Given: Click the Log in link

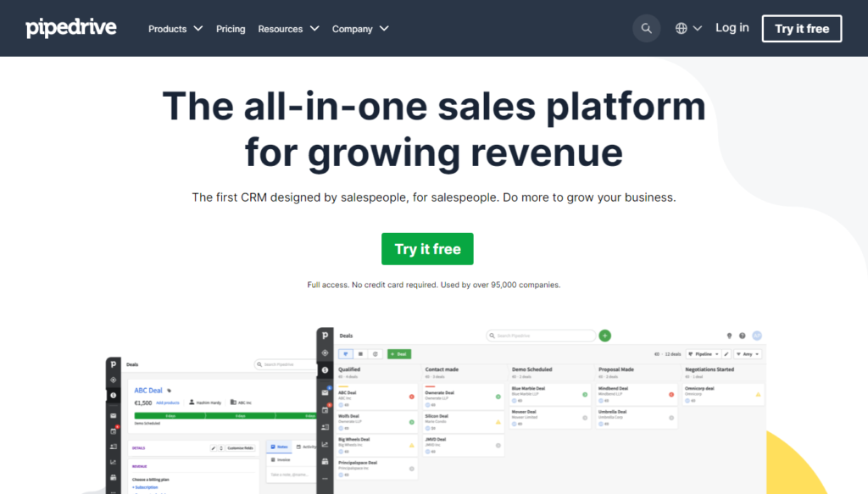Looking at the screenshot, I should pos(732,28).
